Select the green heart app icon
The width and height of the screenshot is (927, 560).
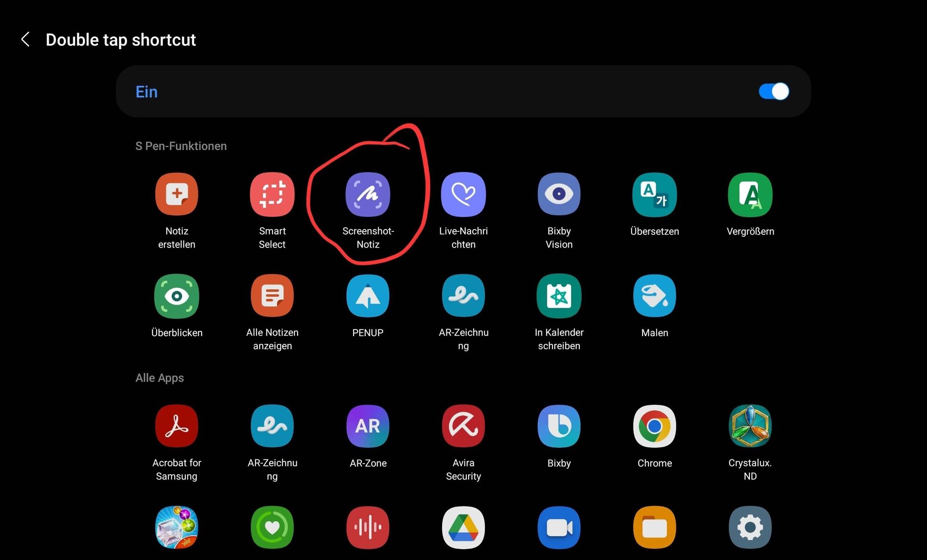tap(272, 528)
